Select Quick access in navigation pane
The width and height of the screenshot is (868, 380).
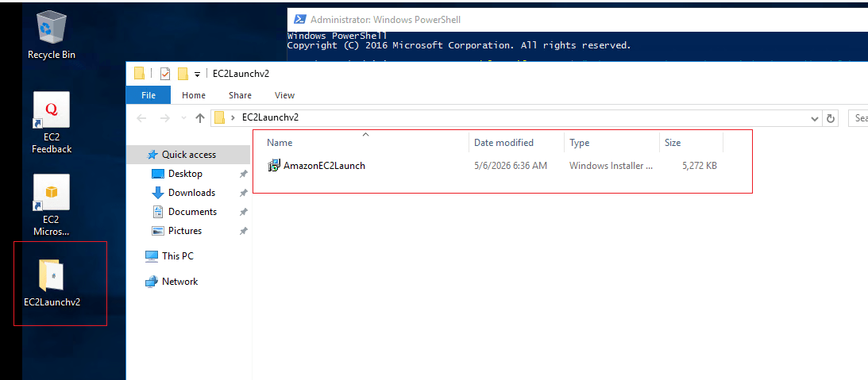pyautogui.click(x=188, y=155)
